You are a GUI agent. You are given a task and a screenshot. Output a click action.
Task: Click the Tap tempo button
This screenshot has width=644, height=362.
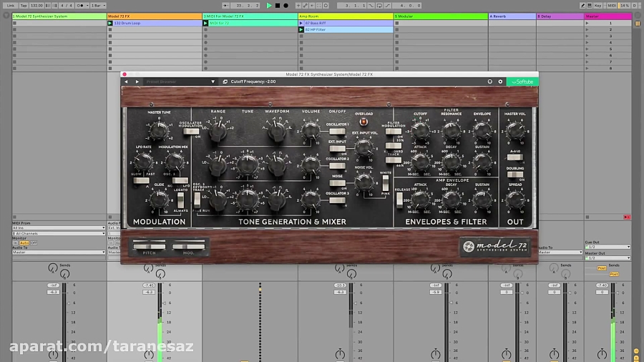tap(24, 6)
